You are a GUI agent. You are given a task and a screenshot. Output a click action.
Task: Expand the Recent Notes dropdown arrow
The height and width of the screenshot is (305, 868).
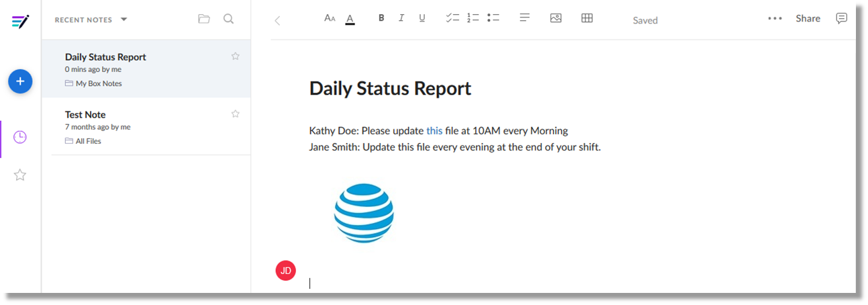(124, 19)
